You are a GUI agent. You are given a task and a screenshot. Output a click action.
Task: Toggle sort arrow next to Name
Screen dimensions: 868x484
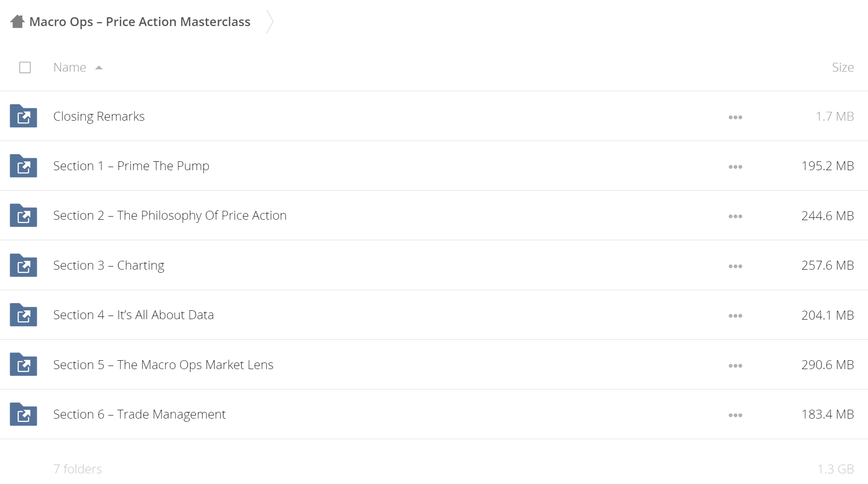click(x=99, y=68)
